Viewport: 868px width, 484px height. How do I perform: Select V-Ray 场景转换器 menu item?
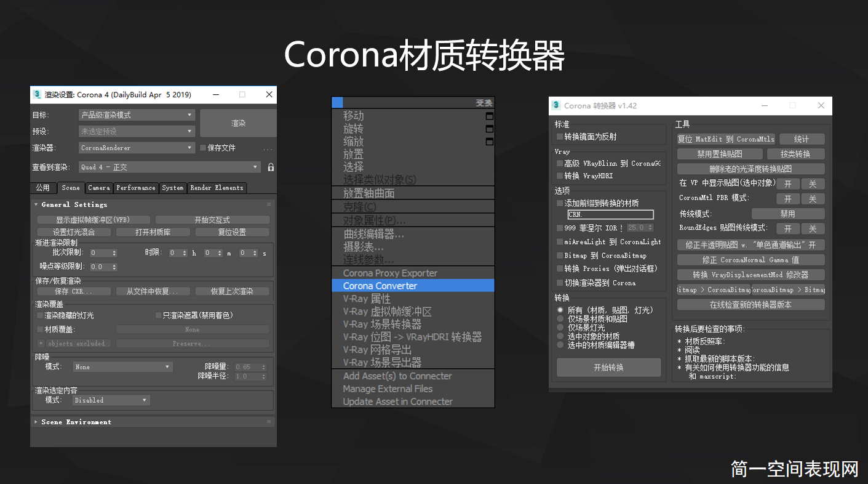click(x=413, y=324)
